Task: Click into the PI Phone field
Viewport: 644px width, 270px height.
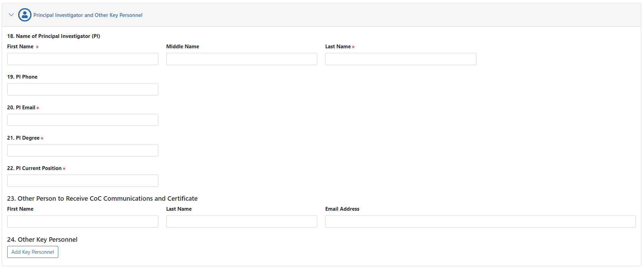Action: click(82, 89)
